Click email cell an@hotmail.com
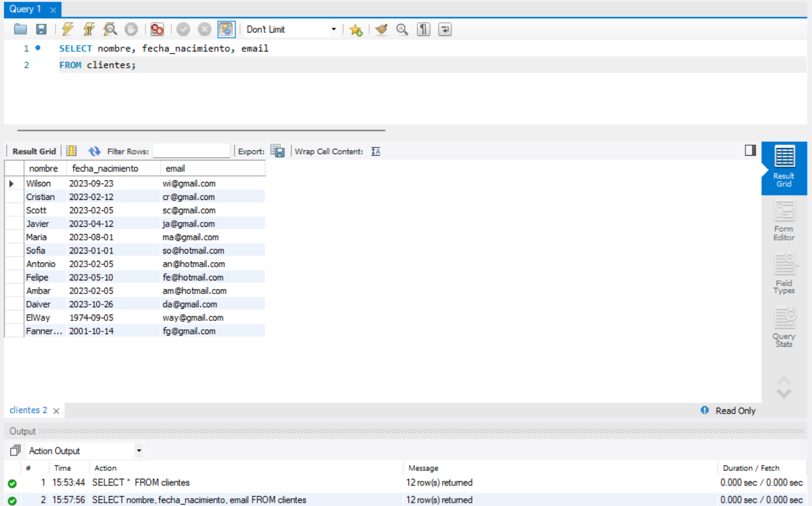This screenshot has height=506, width=812. tap(213, 264)
